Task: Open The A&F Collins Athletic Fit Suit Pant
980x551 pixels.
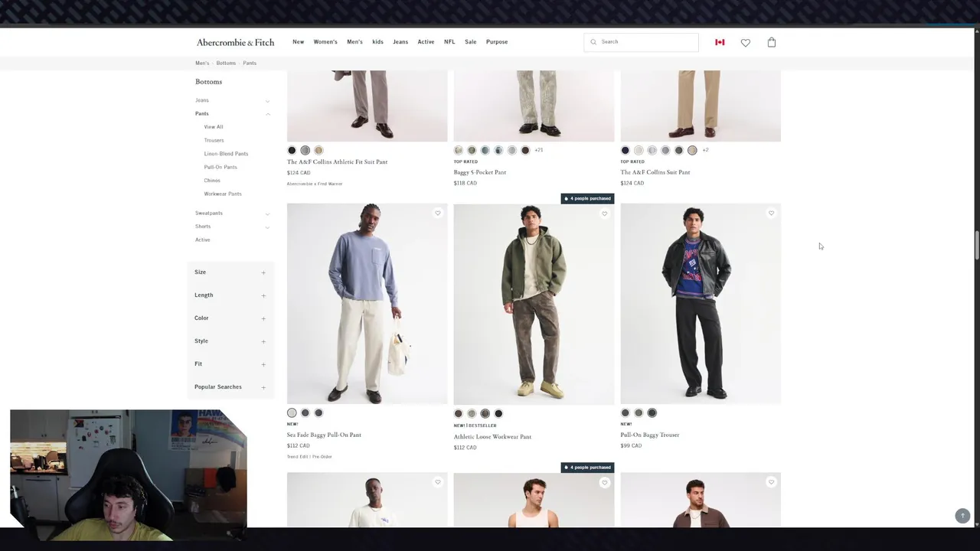Action: [337, 162]
